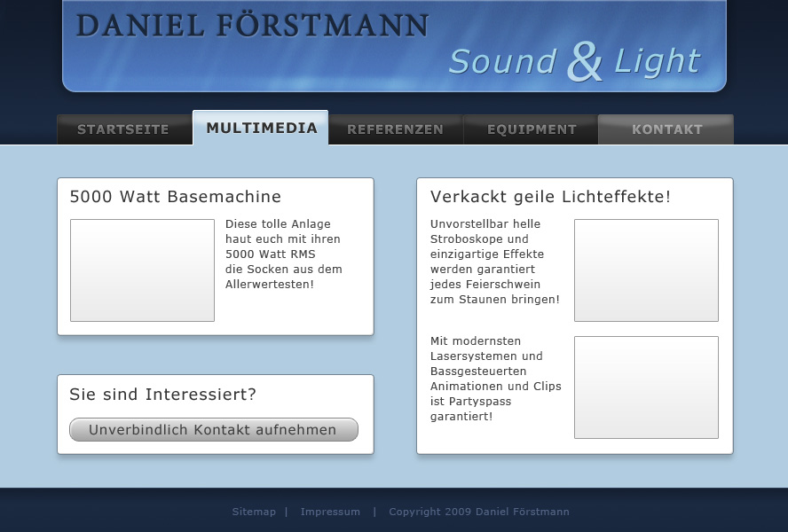Click the paragraph starting with Mit modernsten Lasersystemen

pyautogui.click(x=495, y=379)
